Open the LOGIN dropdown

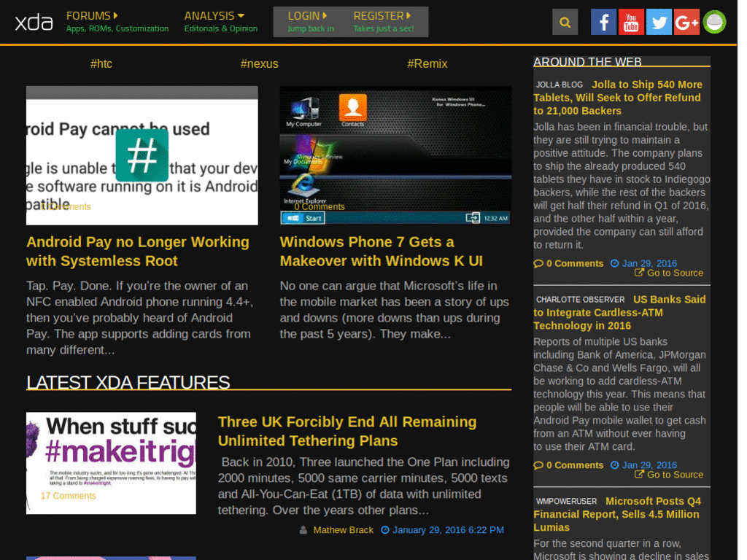tap(306, 15)
